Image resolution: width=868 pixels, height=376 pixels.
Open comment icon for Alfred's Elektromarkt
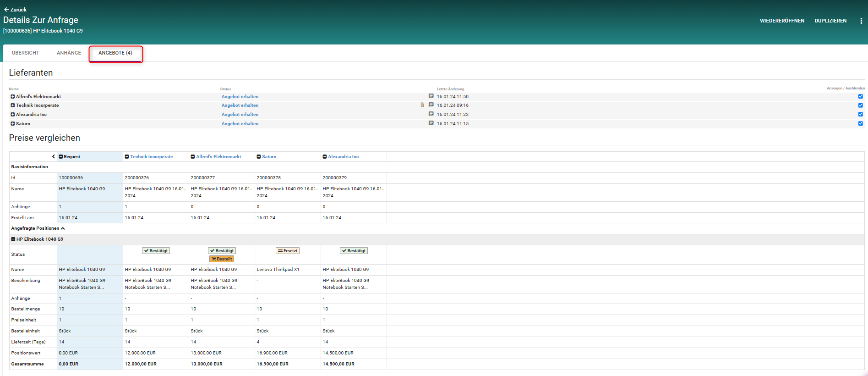pos(431,96)
